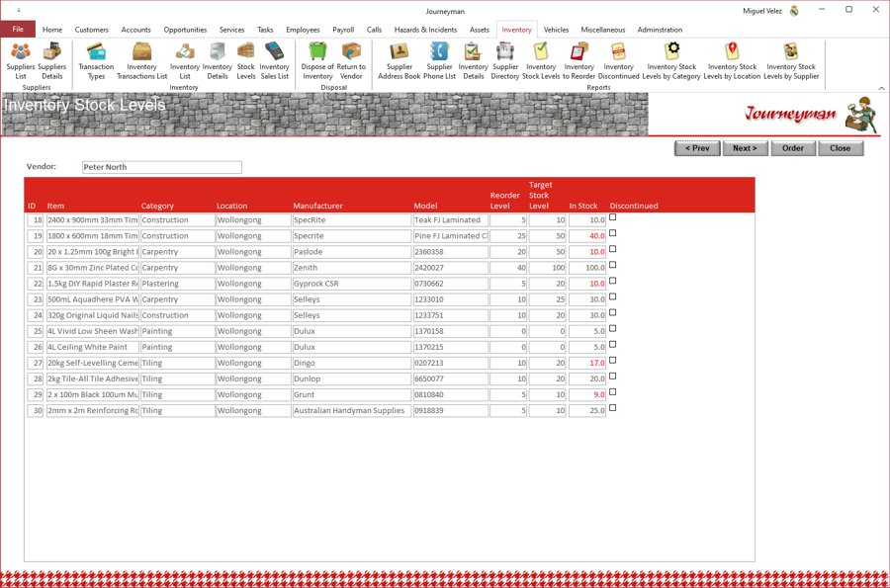Open Transaction Types
890x588 pixels.
pos(96,61)
